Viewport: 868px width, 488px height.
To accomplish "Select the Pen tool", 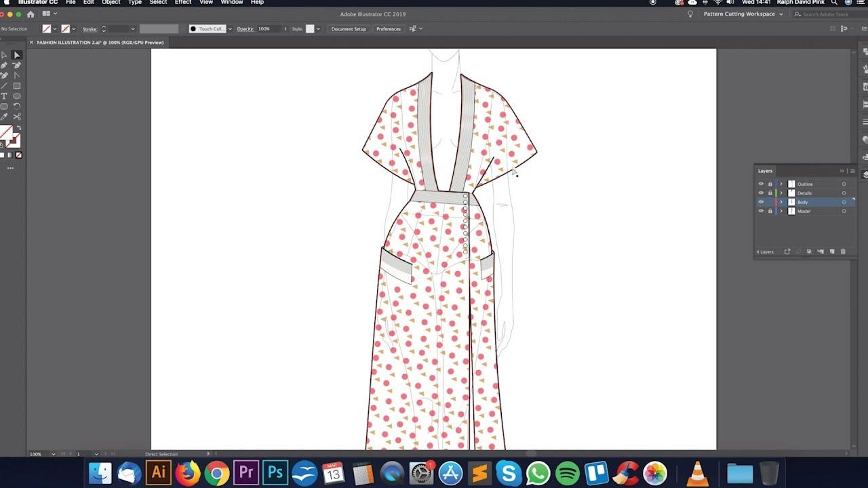I will 5,66.
